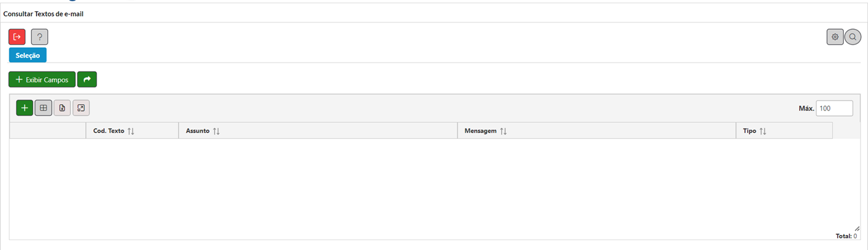Expand the table with the fullscreen icon
The image size is (868, 250).
(81, 108)
